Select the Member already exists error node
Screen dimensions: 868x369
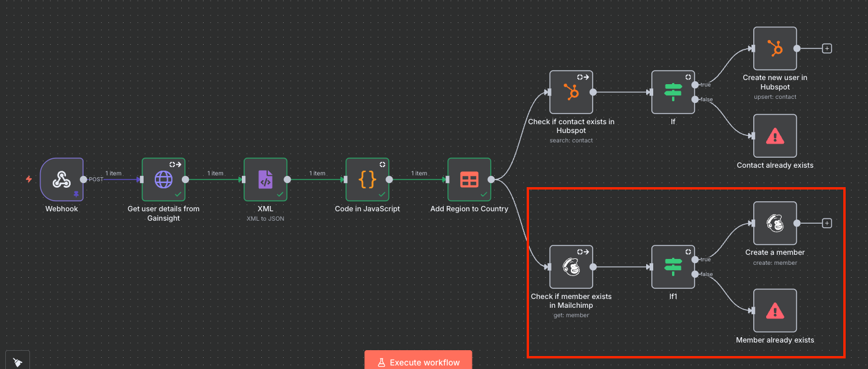(775, 311)
